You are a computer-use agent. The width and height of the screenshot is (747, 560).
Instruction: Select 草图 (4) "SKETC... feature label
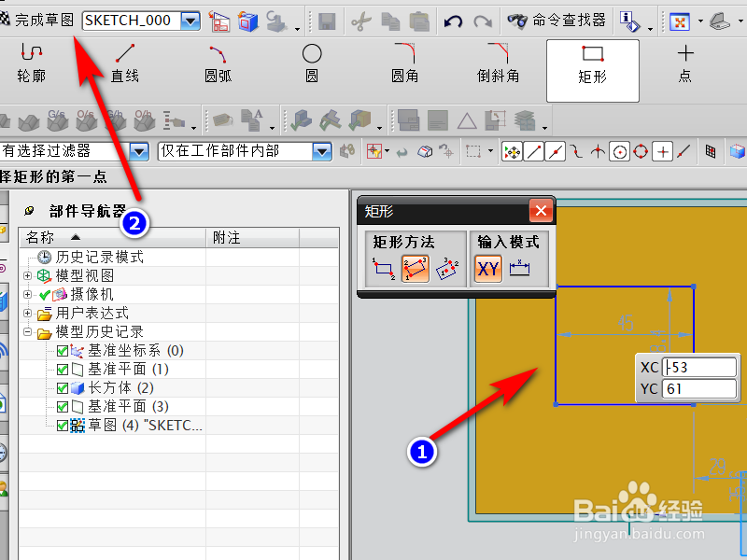(145, 426)
